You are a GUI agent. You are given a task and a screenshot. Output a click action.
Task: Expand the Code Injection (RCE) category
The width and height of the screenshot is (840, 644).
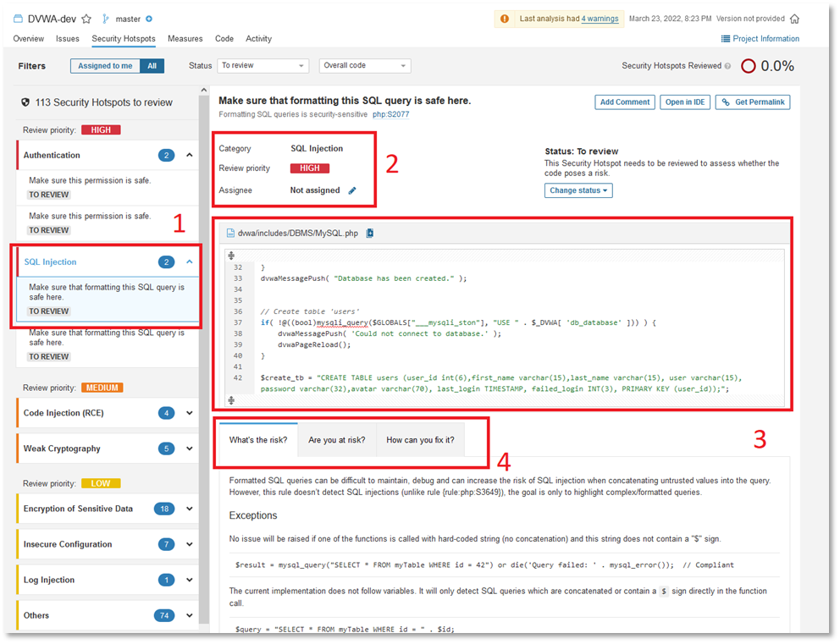click(190, 414)
